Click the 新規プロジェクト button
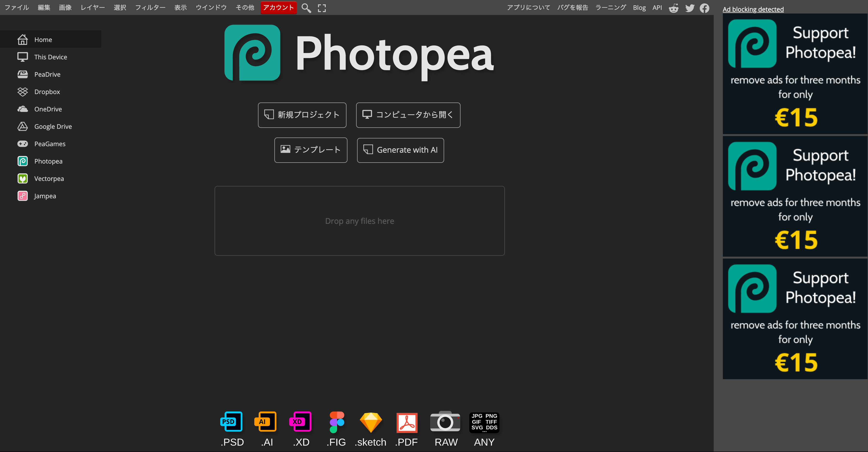Screen dimensions: 868x452 tap(302, 115)
